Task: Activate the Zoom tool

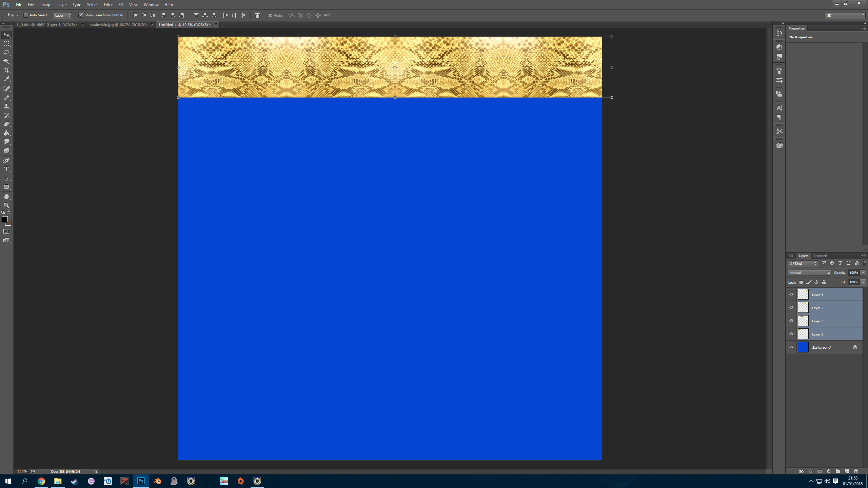Action: click(x=6, y=205)
